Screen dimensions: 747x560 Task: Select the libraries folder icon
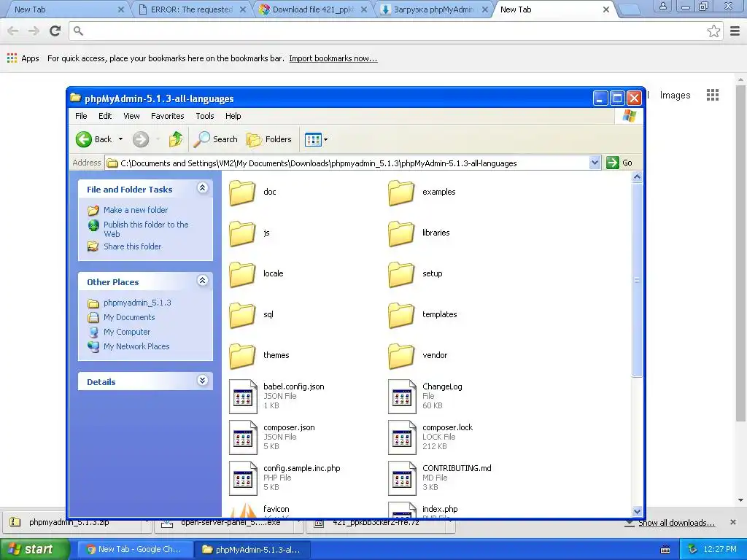point(401,233)
